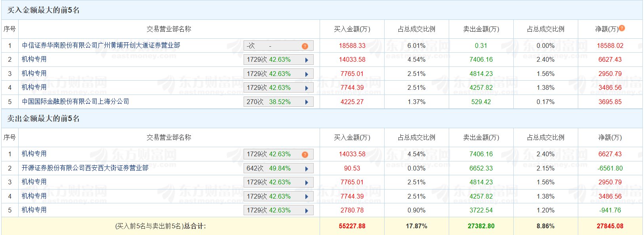Open 开源证券股份有限公司西安西大街证券营业部 link
The image size is (644, 235).
pyautogui.click(x=85, y=168)
